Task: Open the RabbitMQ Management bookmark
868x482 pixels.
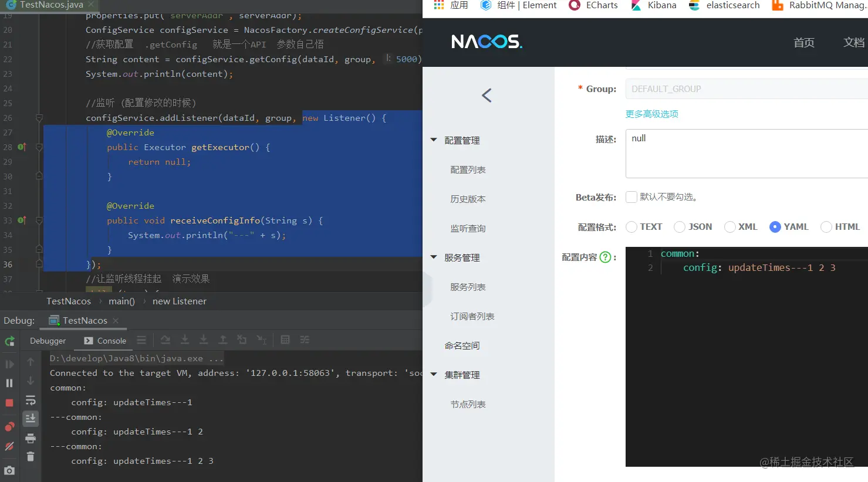Action: (819, 5)
